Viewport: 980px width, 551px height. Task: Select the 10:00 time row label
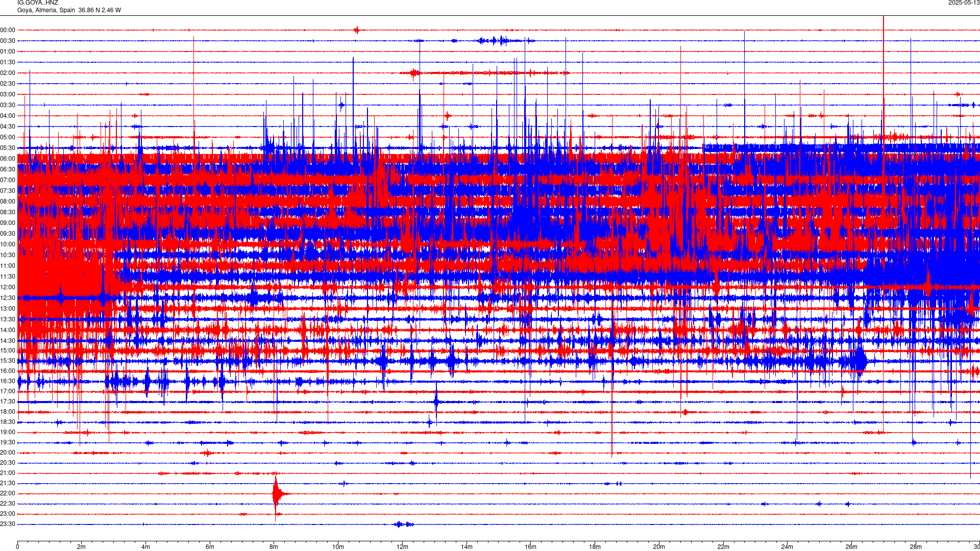8,244
